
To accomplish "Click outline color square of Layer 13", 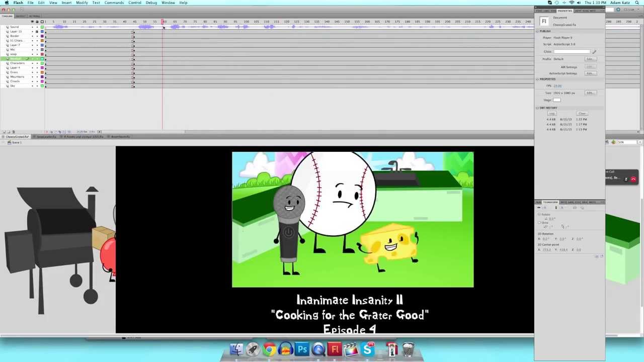I will point(42,32).
